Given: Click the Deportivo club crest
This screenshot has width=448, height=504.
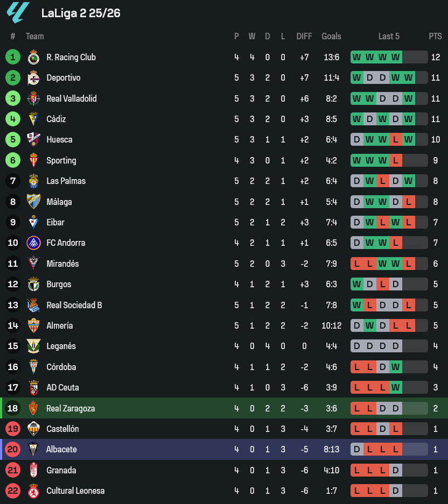Looking at the screenshot, I should pyautogui.click(x=33, y=78).
